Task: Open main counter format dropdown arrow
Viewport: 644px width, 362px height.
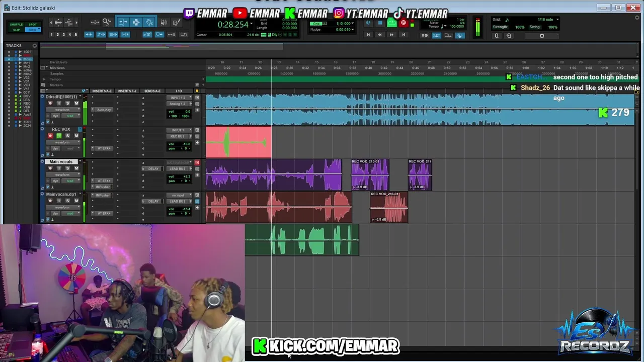Action: [x=251, y=24]
